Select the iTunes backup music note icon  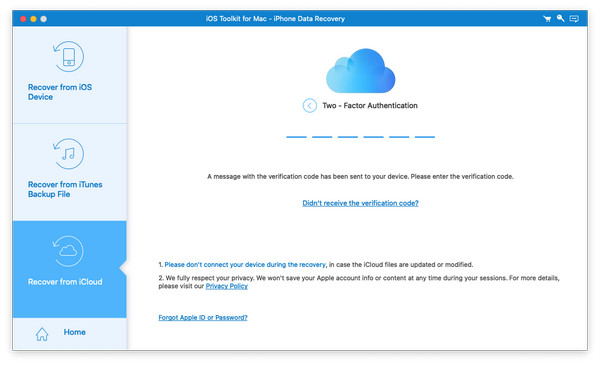[x=68, y=154]
